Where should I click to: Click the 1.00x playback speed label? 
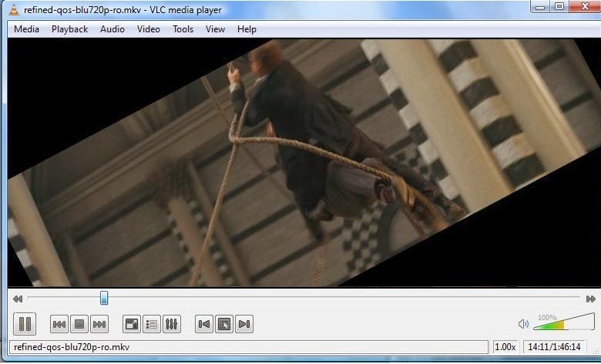coord(505,347)
